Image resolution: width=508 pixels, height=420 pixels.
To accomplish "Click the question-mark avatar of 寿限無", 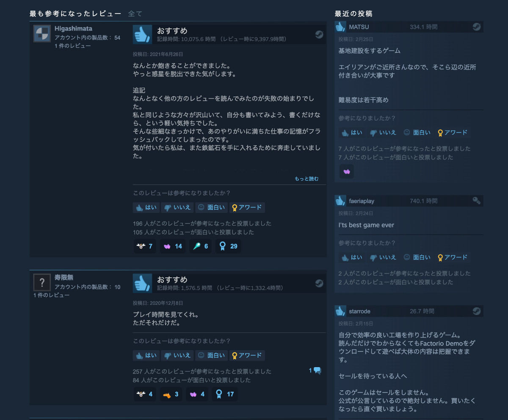I will click(42, 282).
